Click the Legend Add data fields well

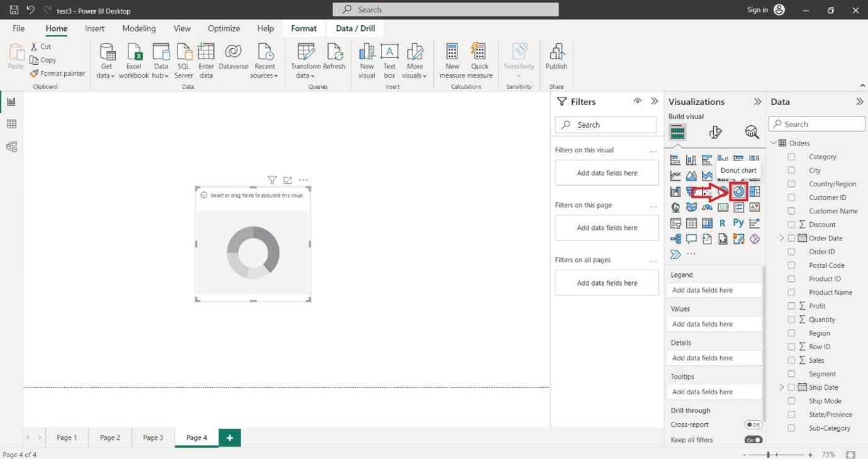tap(714, 290)
